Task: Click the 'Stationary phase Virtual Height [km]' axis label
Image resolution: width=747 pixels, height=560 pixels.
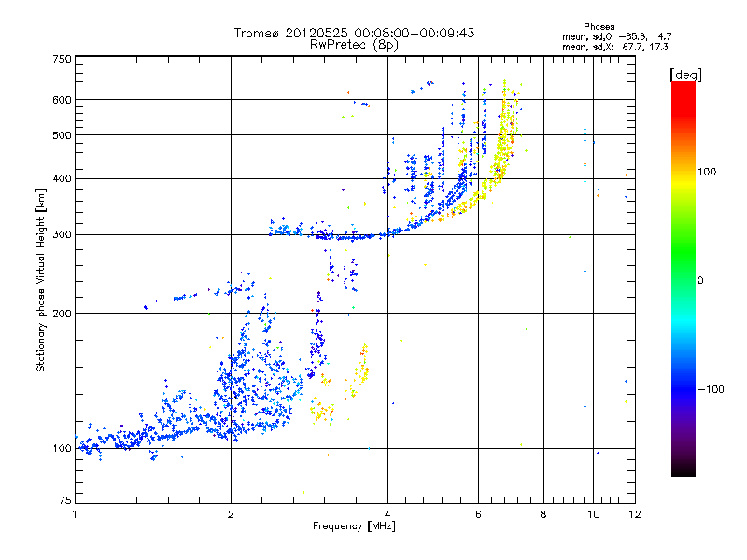Action: click(x=41, y=281)
